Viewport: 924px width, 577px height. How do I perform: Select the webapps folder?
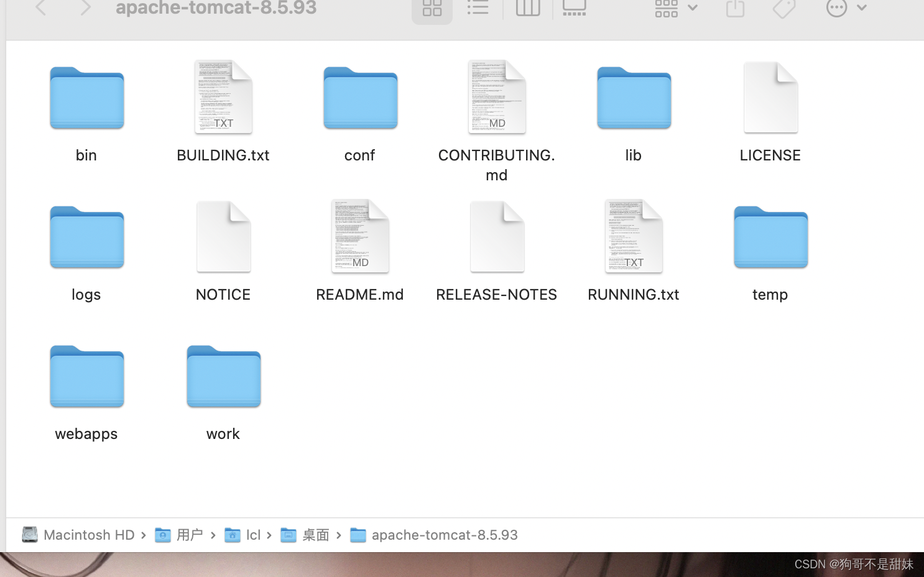pyautogui.click(x=87, y=376)
